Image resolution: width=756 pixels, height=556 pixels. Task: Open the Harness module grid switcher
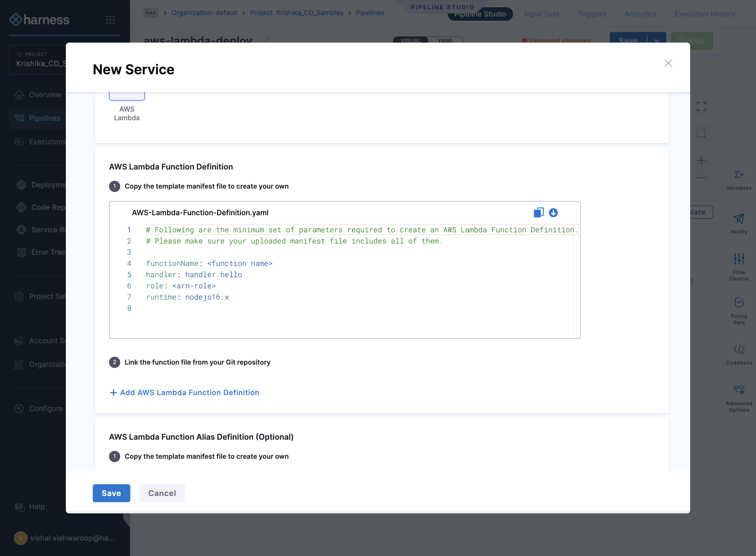(x=110, y=20)
